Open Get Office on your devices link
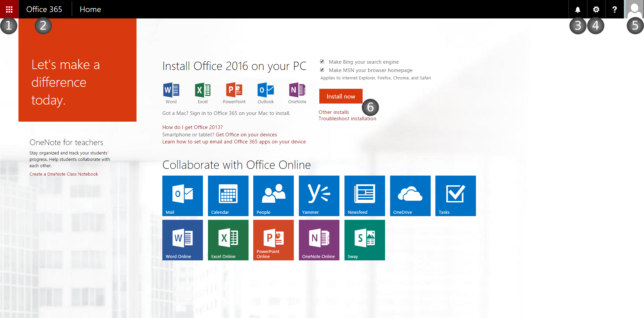The image size is (644, 318). [246, 135]
